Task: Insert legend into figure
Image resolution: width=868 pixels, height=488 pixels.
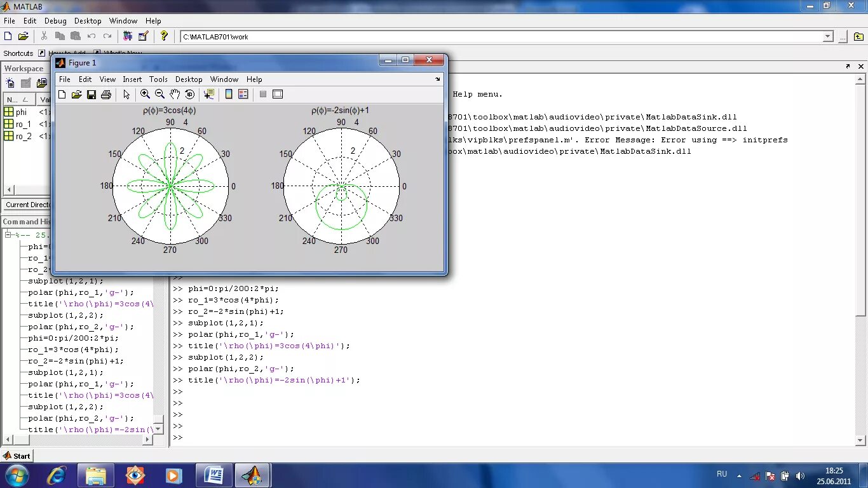Action: [243, 94]
